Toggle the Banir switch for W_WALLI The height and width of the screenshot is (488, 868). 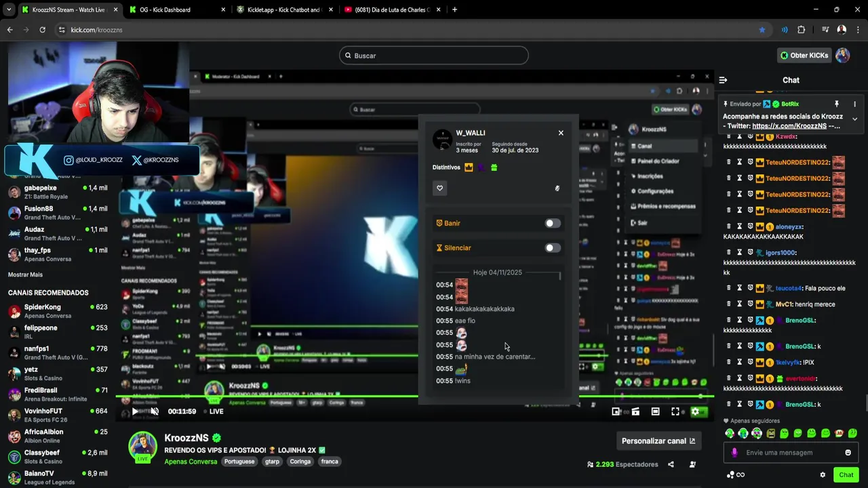[x=553, y=223]
